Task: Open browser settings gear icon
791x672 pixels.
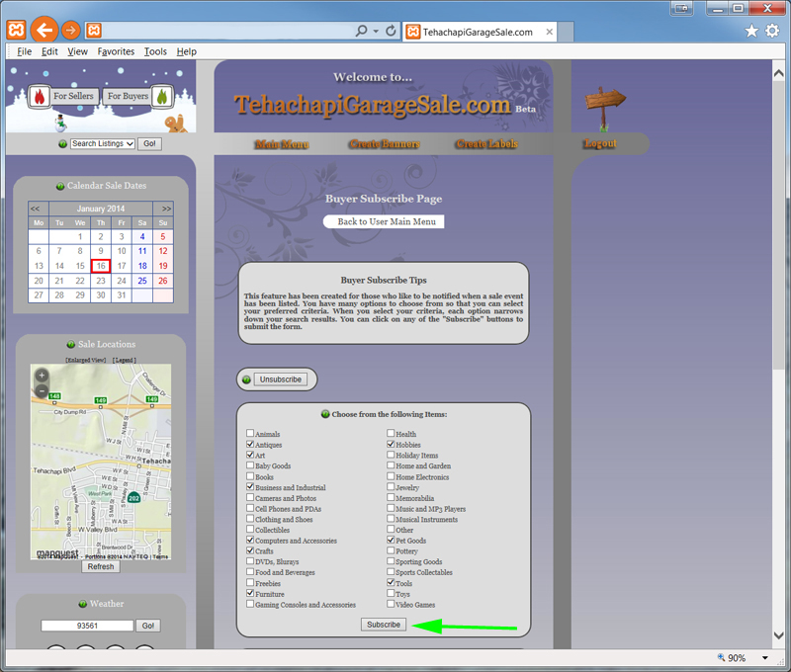Action: point(772,32)
